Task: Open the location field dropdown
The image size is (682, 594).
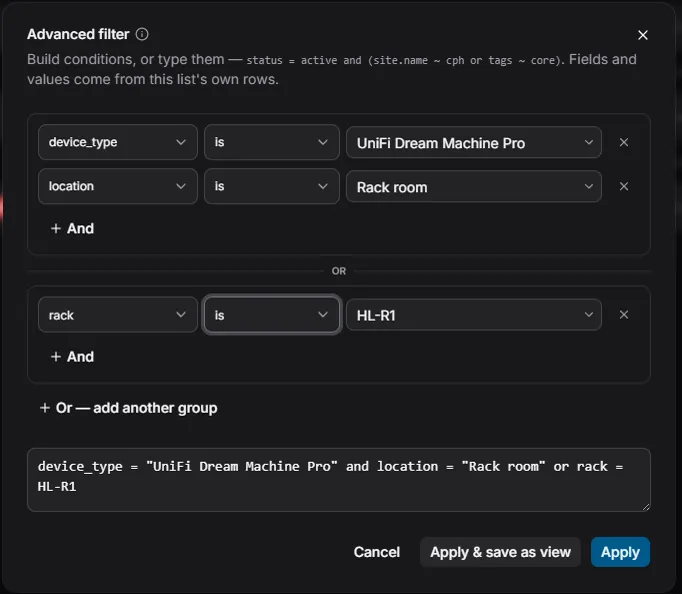Action: click(x=117, y=186)
